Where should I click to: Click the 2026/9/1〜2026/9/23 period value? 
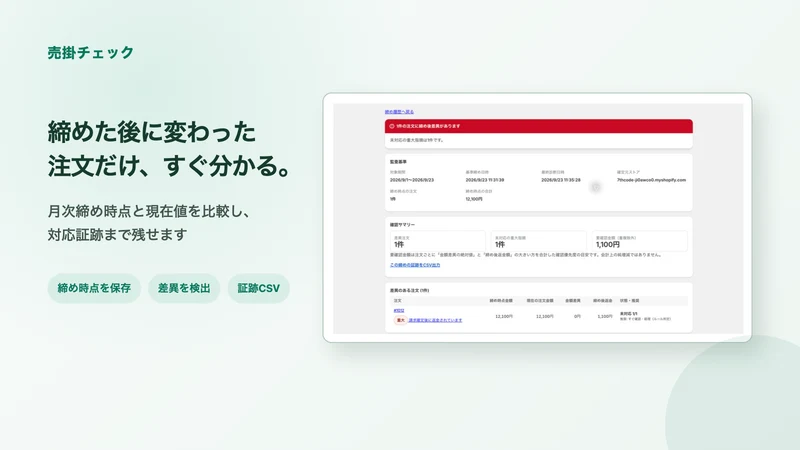tap(412, 180)
